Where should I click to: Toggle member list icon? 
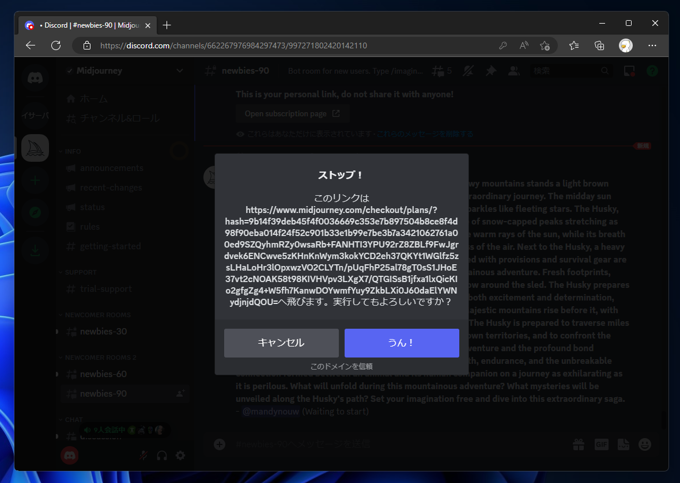513,71
